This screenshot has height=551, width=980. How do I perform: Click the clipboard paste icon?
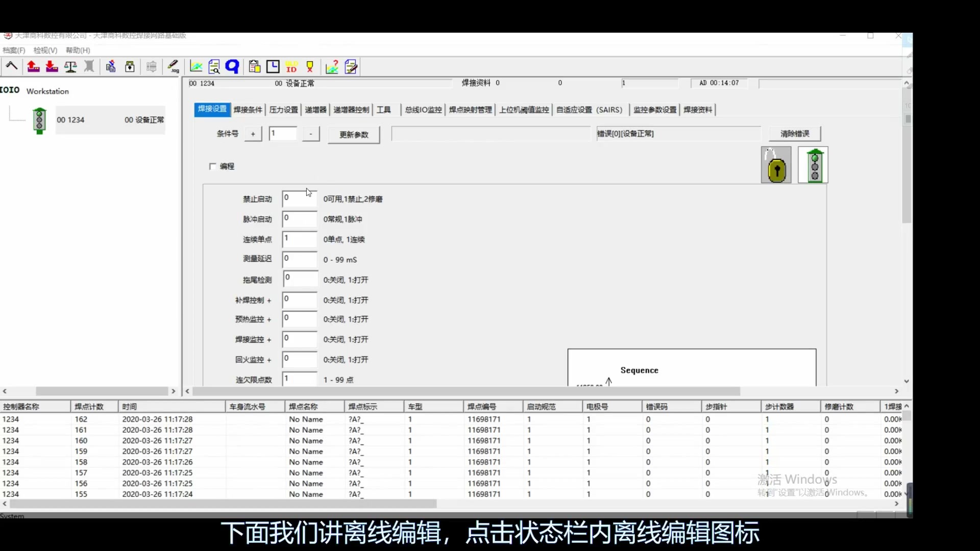click(x=255, y=66)
